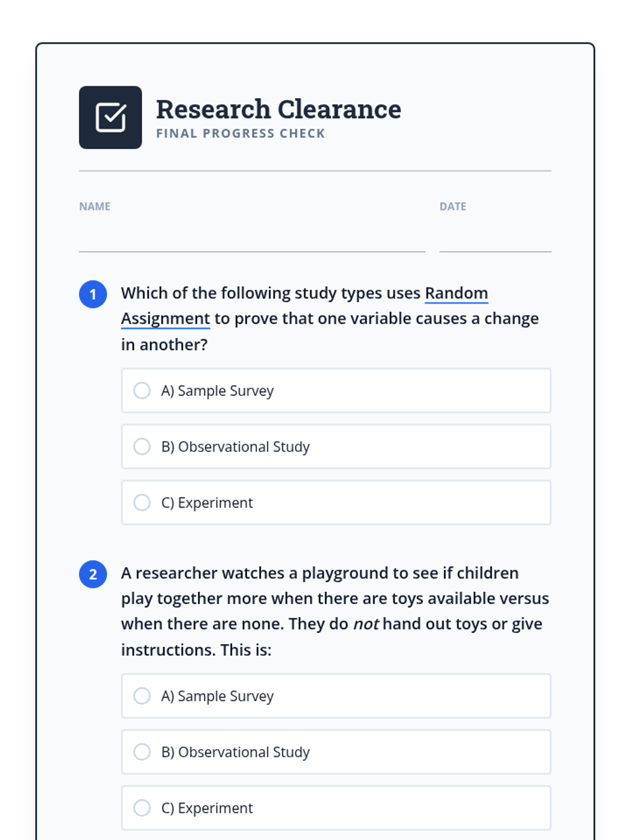
Task: Click the checkmark logo icon
Action: [x=110, y=118]
